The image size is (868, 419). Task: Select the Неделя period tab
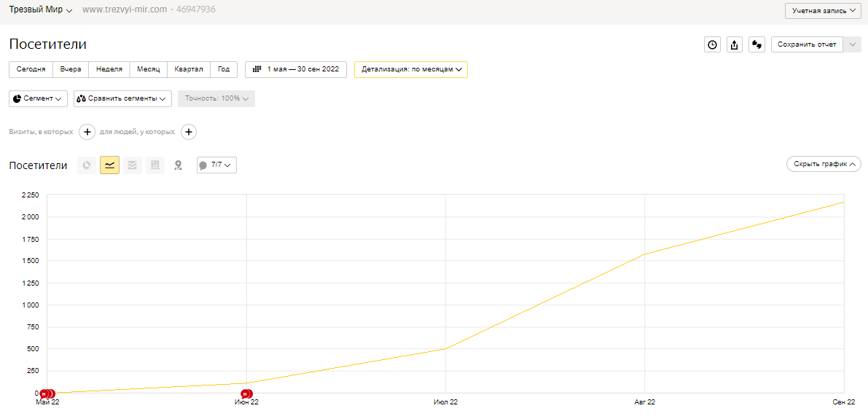point(109,69)
